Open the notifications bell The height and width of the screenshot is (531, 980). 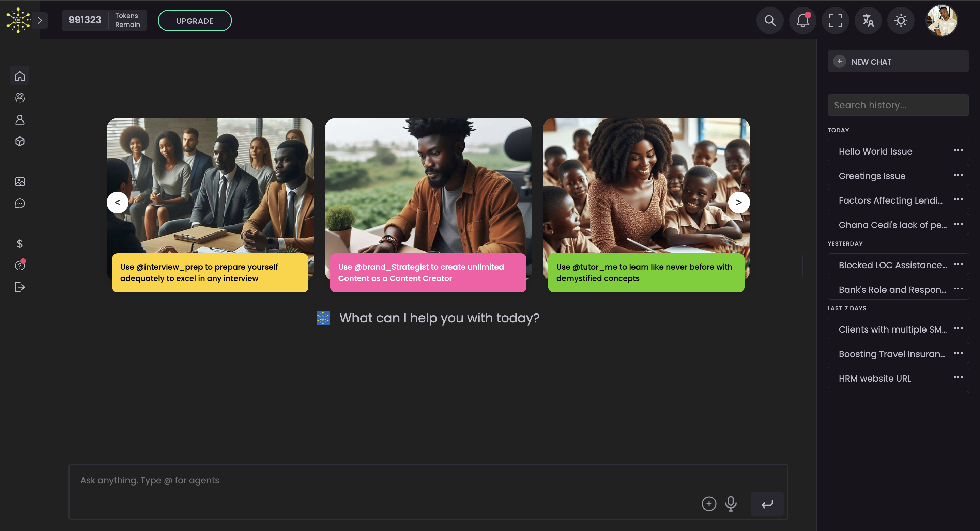[x=802, y=20]
